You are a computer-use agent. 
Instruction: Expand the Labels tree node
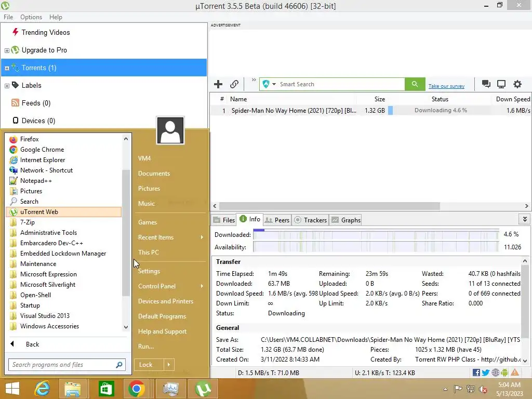tap(7, 86)
